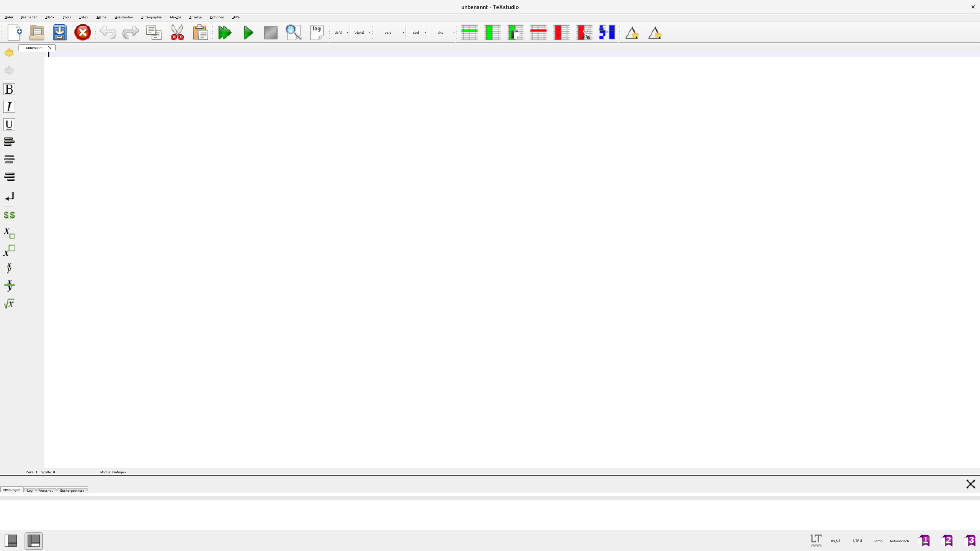Click the UTF-8 encoding status label

point(857,541)
